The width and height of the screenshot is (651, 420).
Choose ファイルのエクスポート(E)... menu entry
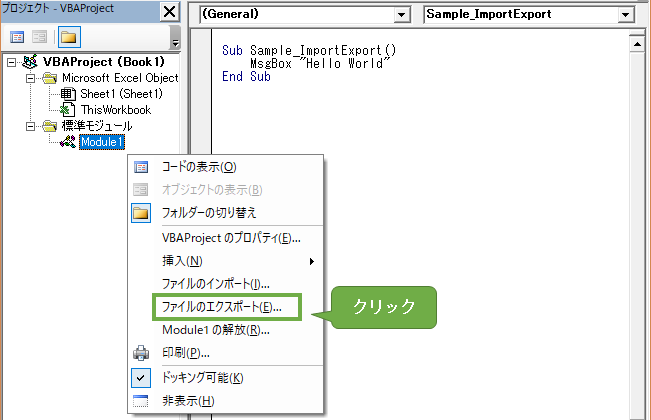click(227, 307)
